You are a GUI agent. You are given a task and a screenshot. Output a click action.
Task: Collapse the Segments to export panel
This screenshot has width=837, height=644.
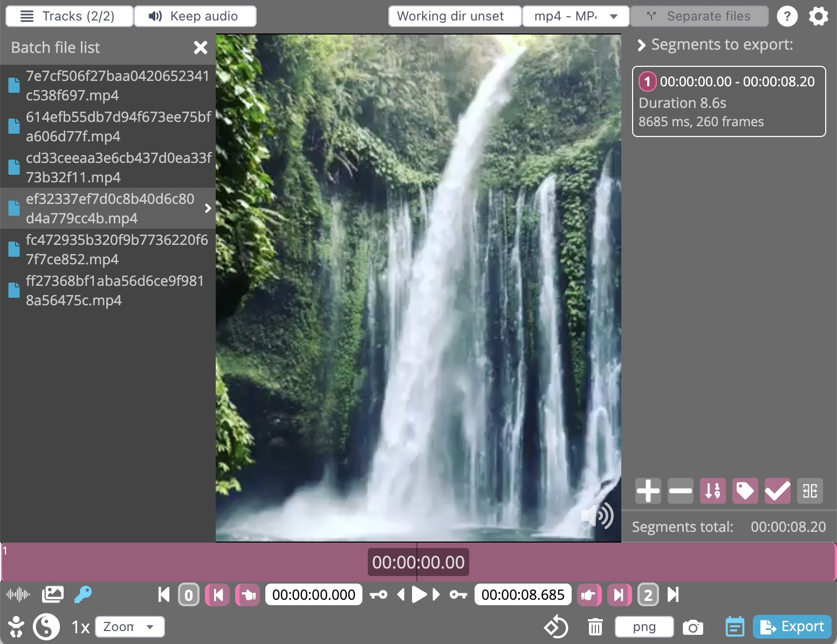[641, 45]
